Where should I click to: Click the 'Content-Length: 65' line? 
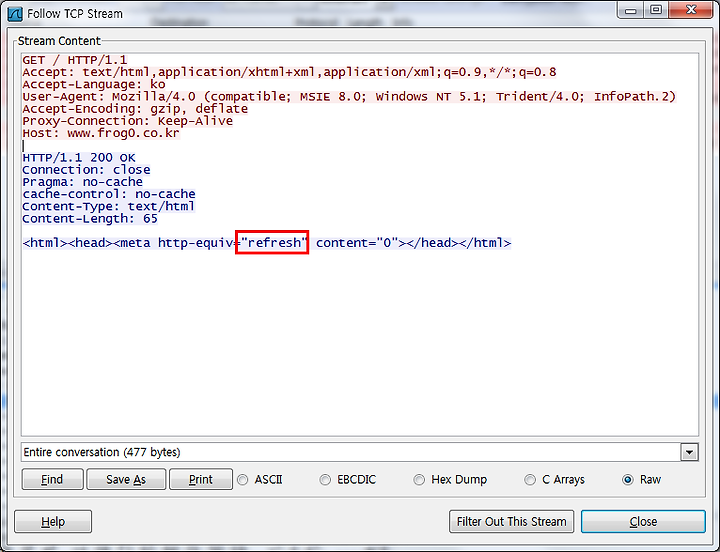pyautogui.click(x=90, y=219)
